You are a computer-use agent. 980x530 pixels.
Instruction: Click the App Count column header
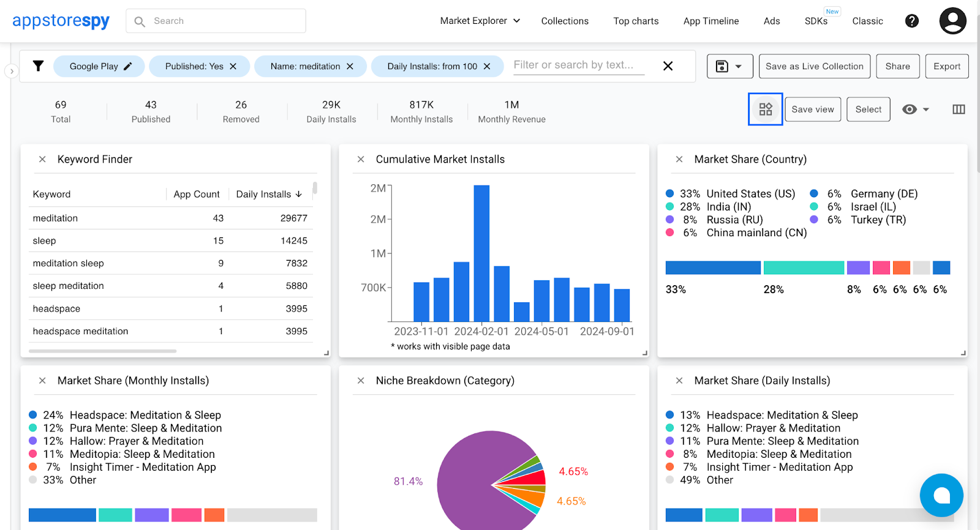point(197,194)
